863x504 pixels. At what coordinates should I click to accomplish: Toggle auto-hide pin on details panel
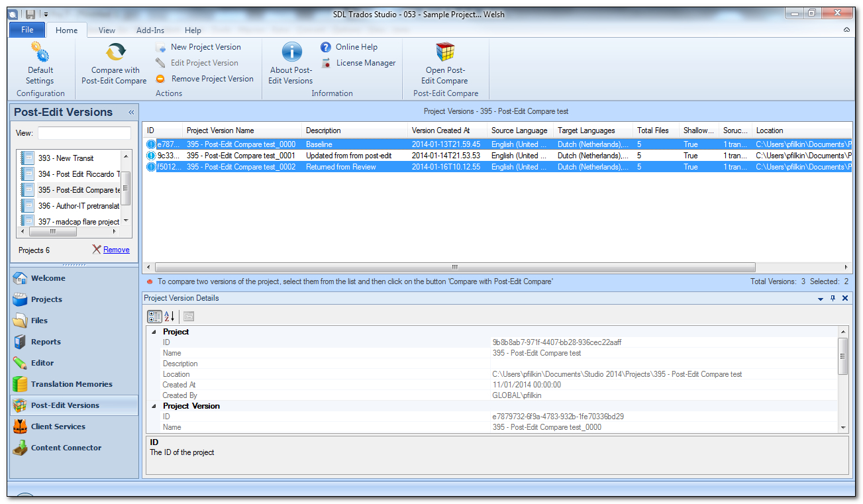[x=833, y=299]
